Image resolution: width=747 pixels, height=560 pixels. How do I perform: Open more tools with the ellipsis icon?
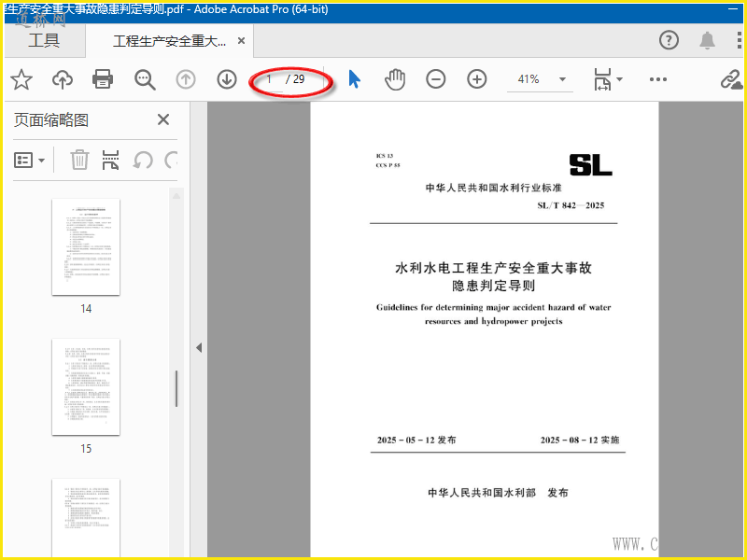point(658,79)
